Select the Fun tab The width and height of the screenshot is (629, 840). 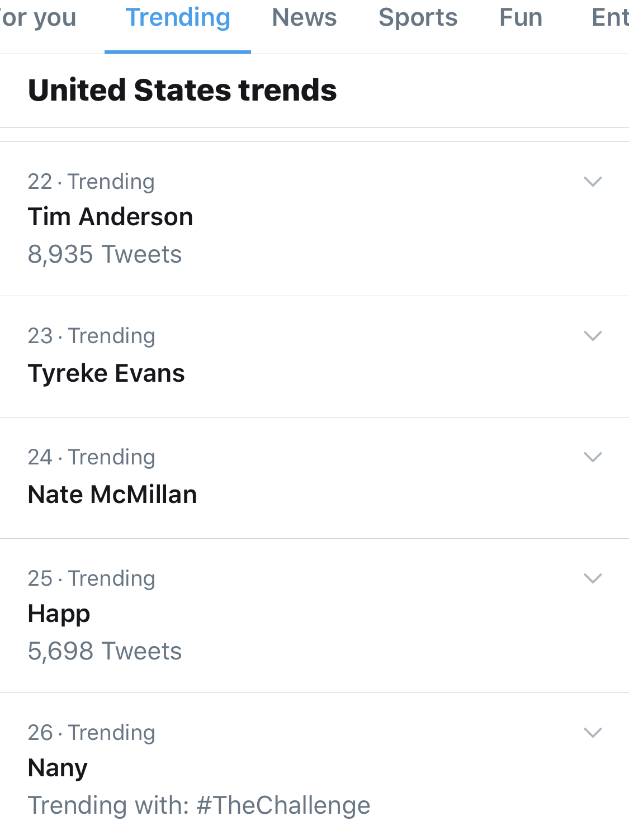[521, 18]
